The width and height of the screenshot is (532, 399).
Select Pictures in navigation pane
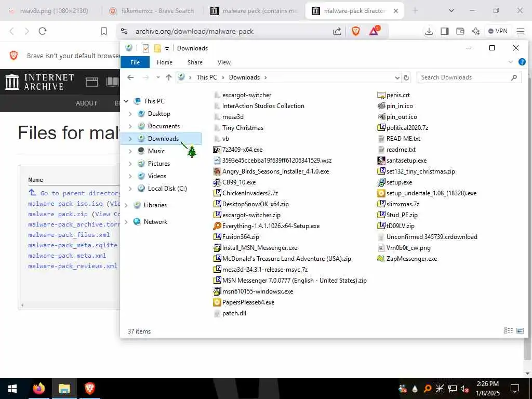click(x=159, y=164)
